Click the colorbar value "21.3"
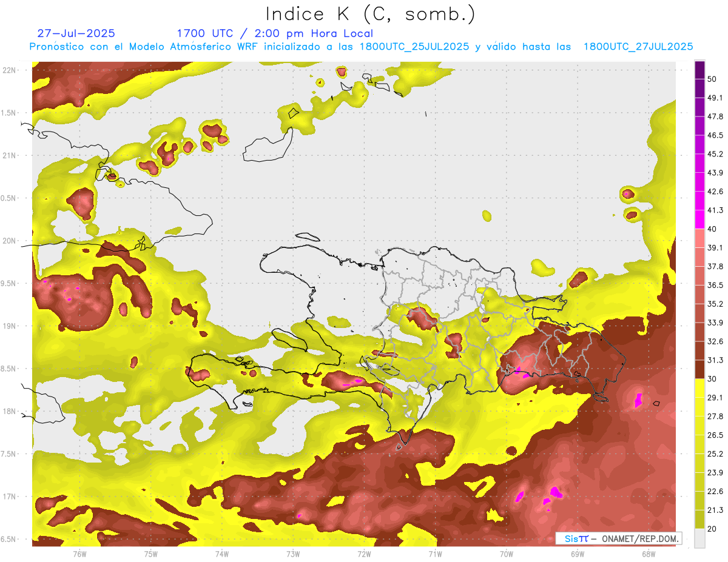The width and height of the screenshot is (728, 562). click(715, 510)
